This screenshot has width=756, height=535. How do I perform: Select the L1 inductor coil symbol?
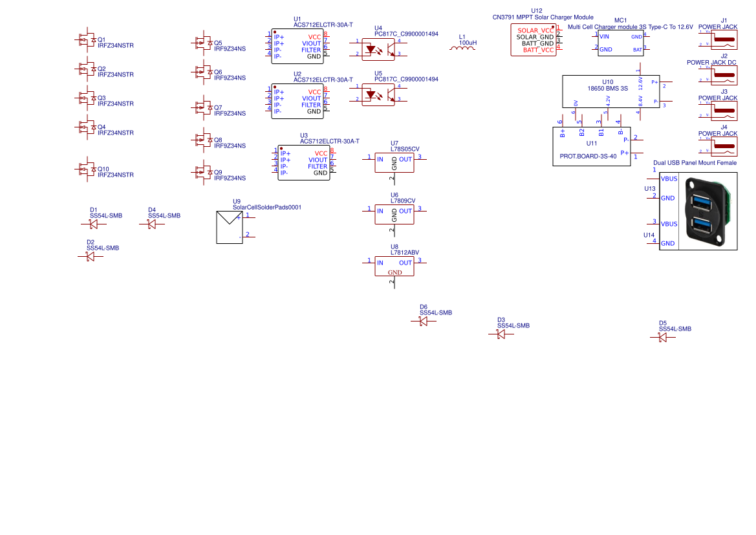462,49
